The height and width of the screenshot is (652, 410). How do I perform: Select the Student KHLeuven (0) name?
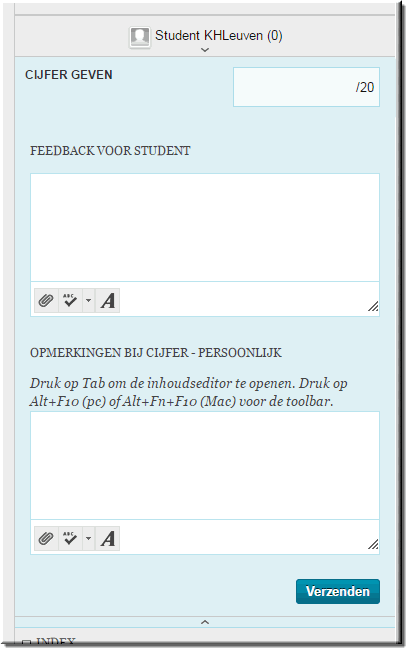tap(219, 36)
